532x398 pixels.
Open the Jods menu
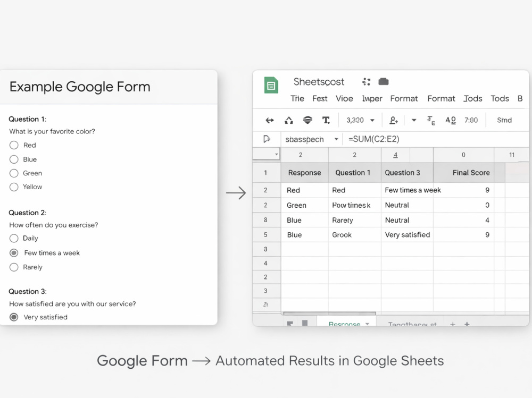[473, 98]
